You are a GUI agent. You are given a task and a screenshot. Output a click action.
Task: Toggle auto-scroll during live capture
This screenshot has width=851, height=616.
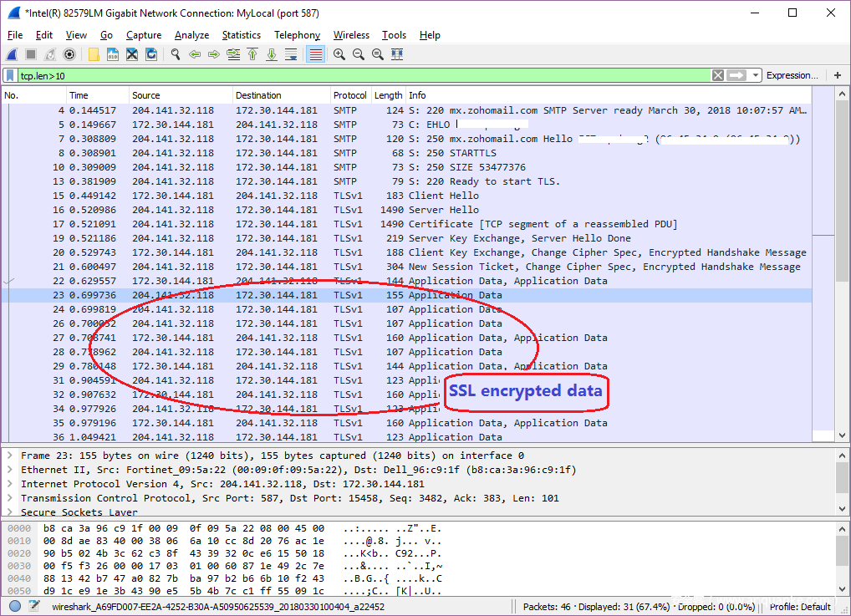291,54
